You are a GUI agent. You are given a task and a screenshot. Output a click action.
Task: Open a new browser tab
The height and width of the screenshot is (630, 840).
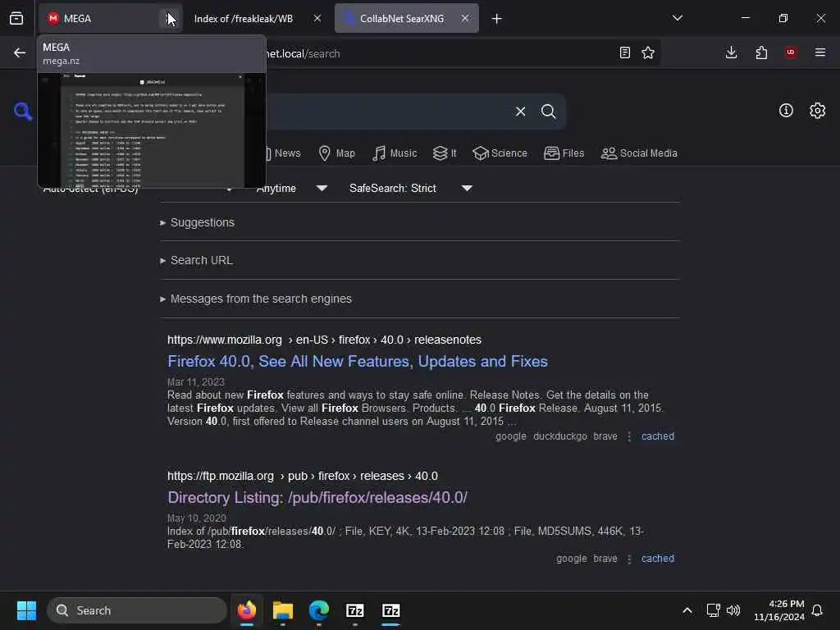click(x=496, y=19)
